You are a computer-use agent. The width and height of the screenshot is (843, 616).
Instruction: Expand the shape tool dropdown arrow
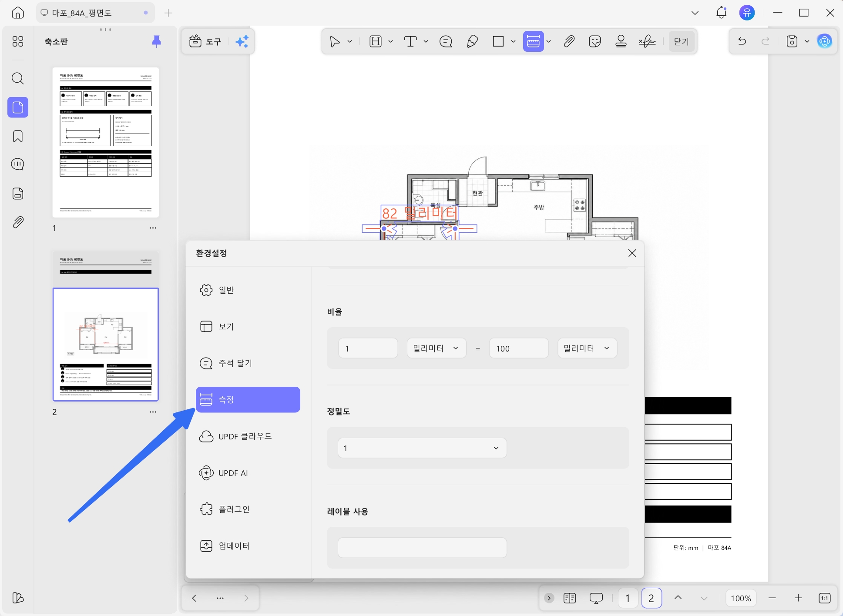tap(513, 41)
